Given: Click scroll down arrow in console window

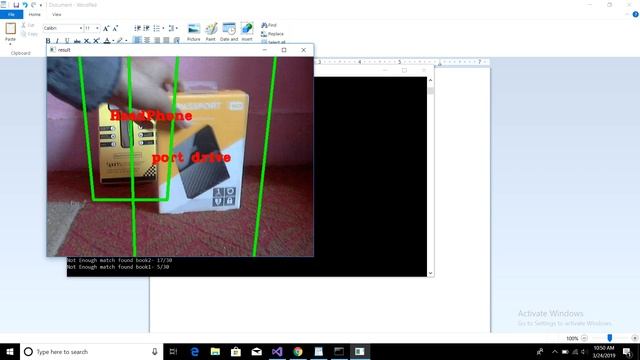Looking at the screenshot, I should click(x=430, y=273).
